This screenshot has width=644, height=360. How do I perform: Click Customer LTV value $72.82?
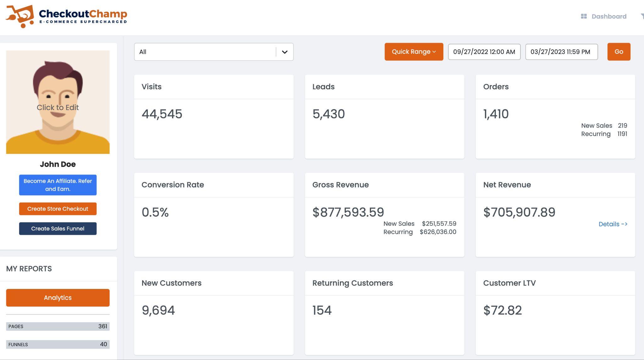click(502, 310)
